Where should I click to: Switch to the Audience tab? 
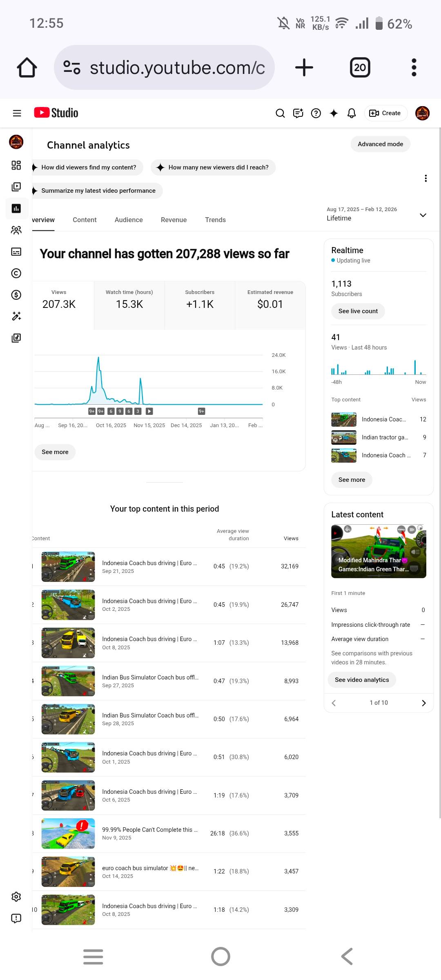129,220
